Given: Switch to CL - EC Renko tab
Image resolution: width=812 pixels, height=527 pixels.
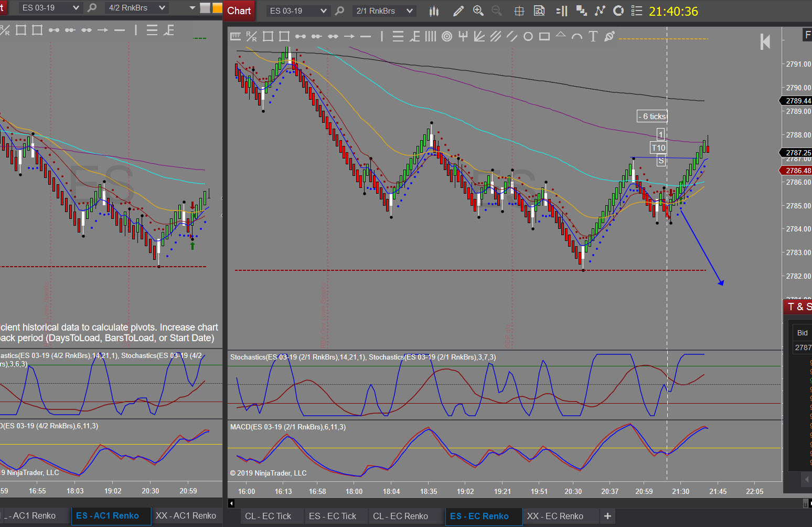Looking at the screenshot, I should (401, 517).
